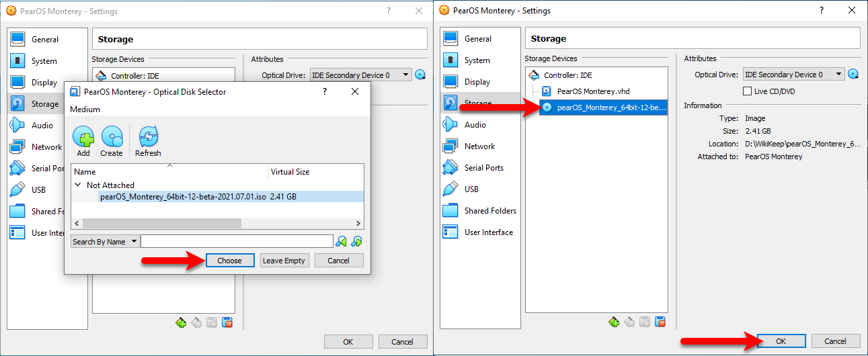Click the Add disk image icon in Optical Disk Selector
The height and width of the screenshot is (356, 868).
(83, 141)
